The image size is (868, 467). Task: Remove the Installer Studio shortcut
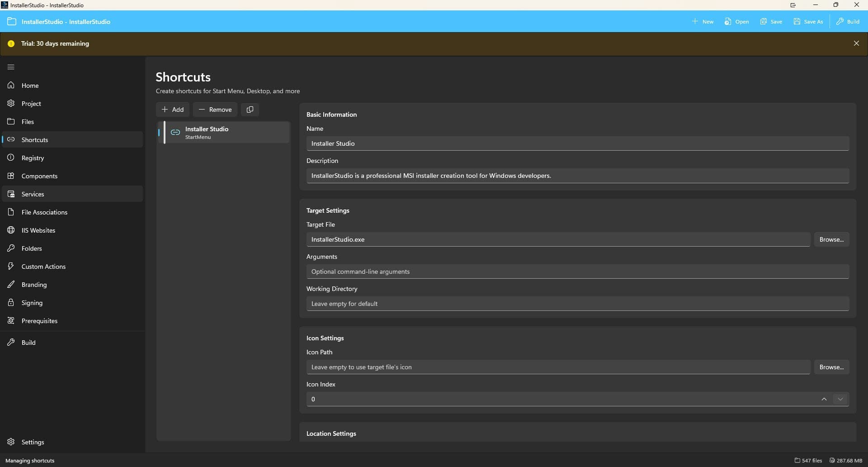pyautogui.click(x=215, y=109)
